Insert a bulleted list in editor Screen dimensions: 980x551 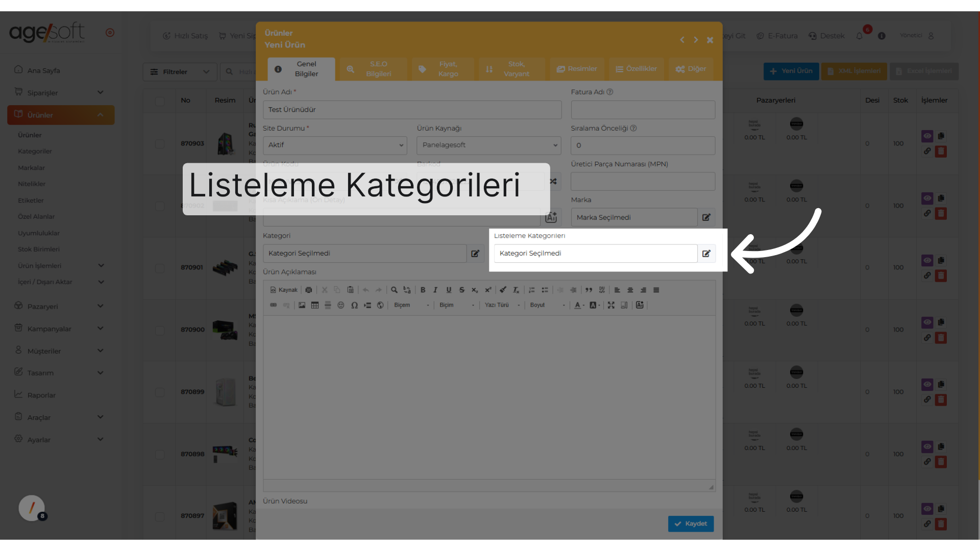click(545, 290)
